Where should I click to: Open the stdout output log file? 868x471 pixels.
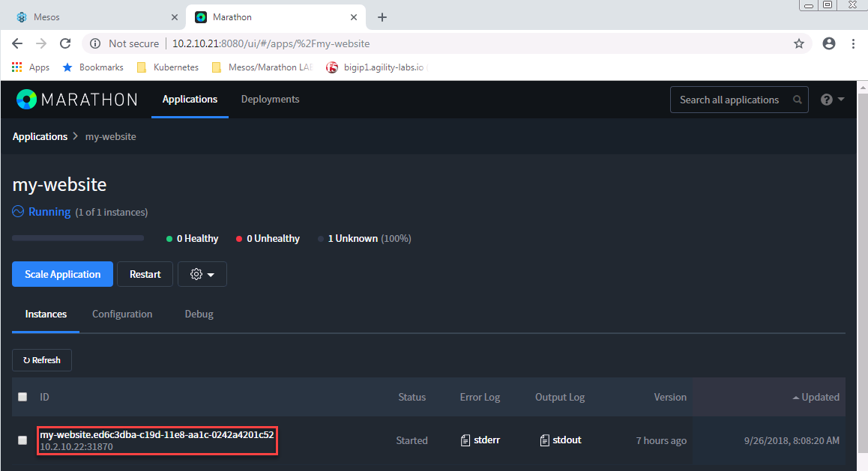(561, 440)
